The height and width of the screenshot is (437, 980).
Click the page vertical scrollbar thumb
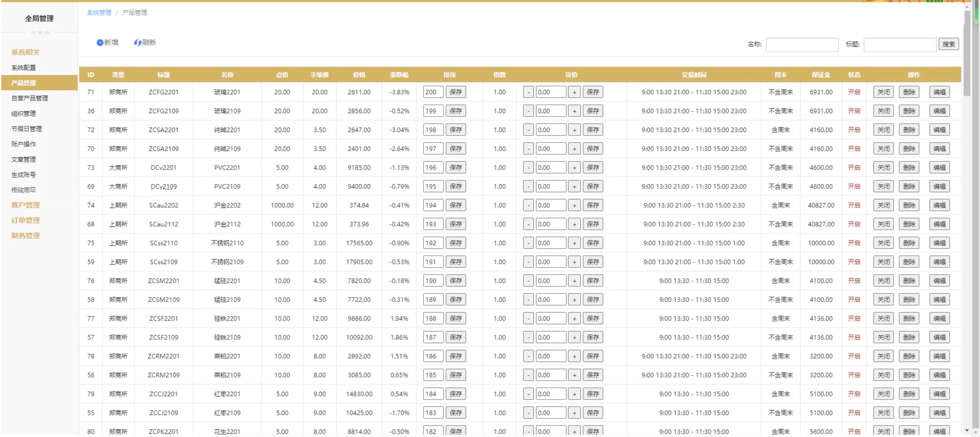click(x=967, y=53)
